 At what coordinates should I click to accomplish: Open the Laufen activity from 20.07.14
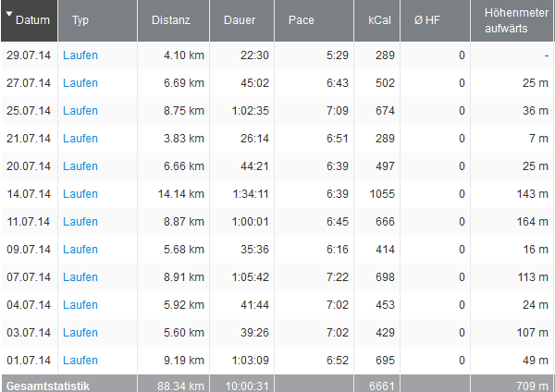coord(80,166)
